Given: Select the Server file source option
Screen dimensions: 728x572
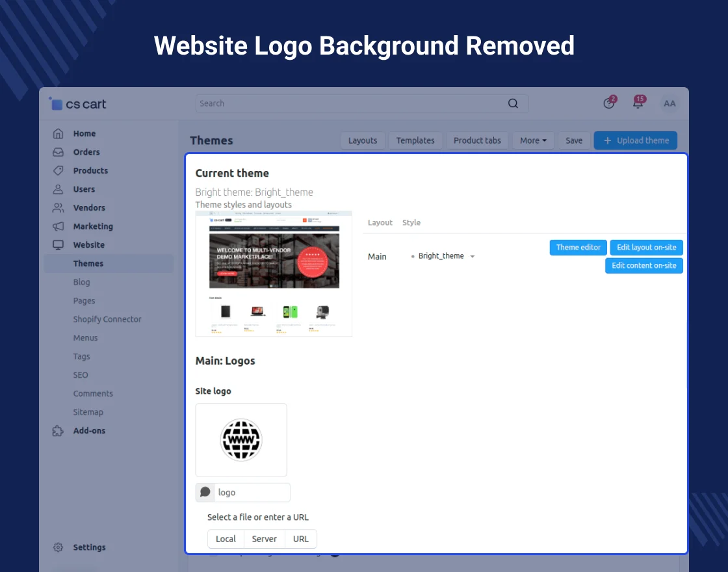Looking at the screenshot, I should [265, 539].
